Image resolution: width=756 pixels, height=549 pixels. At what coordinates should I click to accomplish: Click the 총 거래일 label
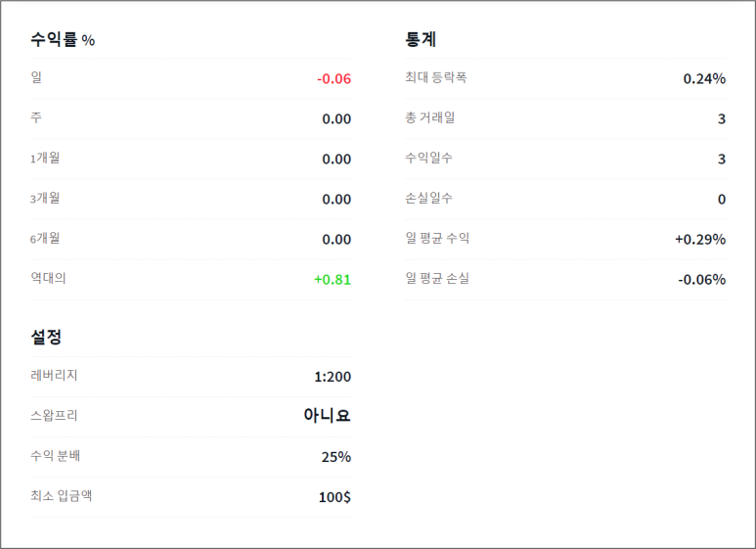pos(429,117)
